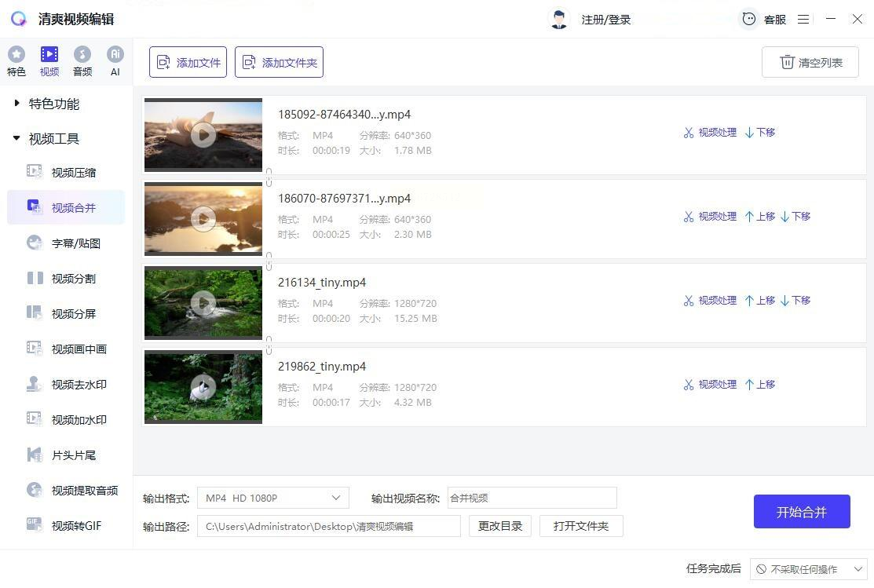874x588 pixels.
Task: Open the hamburger menu icon in title bar
Action: (803, 20)
